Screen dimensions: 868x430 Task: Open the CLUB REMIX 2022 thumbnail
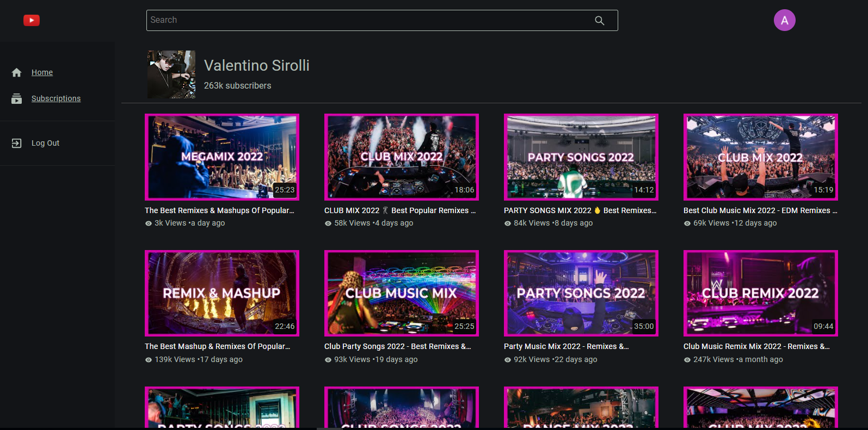[x=761, y=294]
